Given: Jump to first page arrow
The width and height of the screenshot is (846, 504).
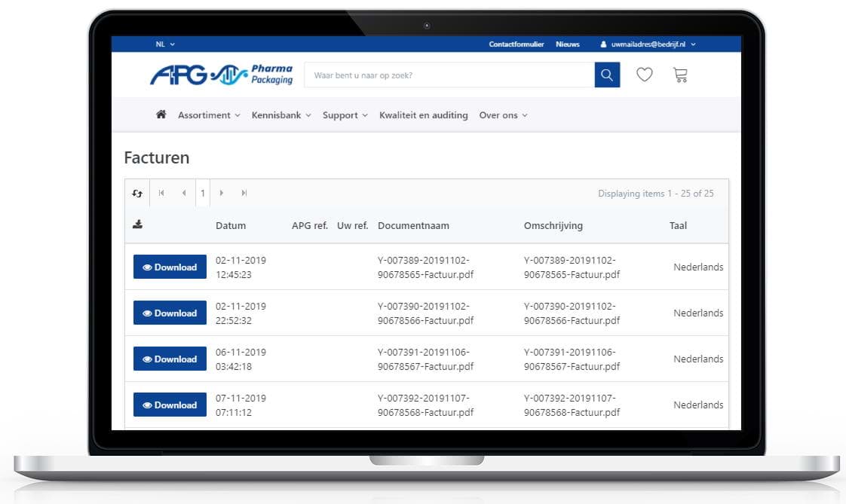Looking at the screenshot, I should click(x=161, y=194).
